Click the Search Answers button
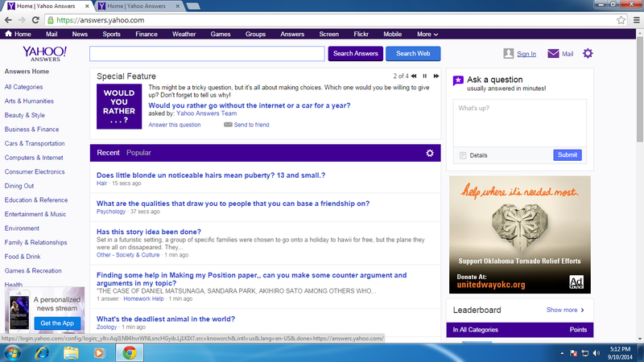Viewport: 644px width, 362px height. click(355, 53)
